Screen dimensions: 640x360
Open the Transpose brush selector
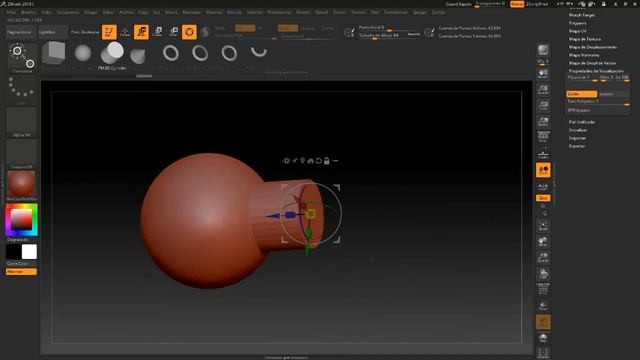tap(22, 58)
